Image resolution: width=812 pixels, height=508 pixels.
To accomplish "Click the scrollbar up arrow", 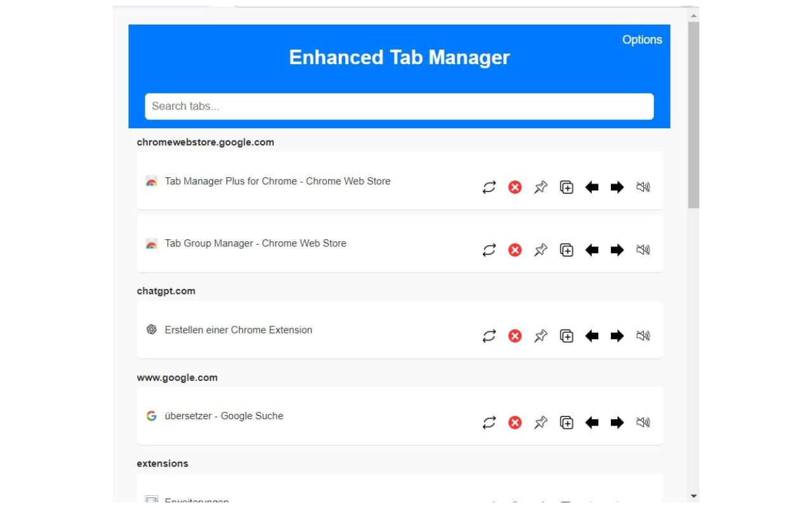I will tap(693, 15).
